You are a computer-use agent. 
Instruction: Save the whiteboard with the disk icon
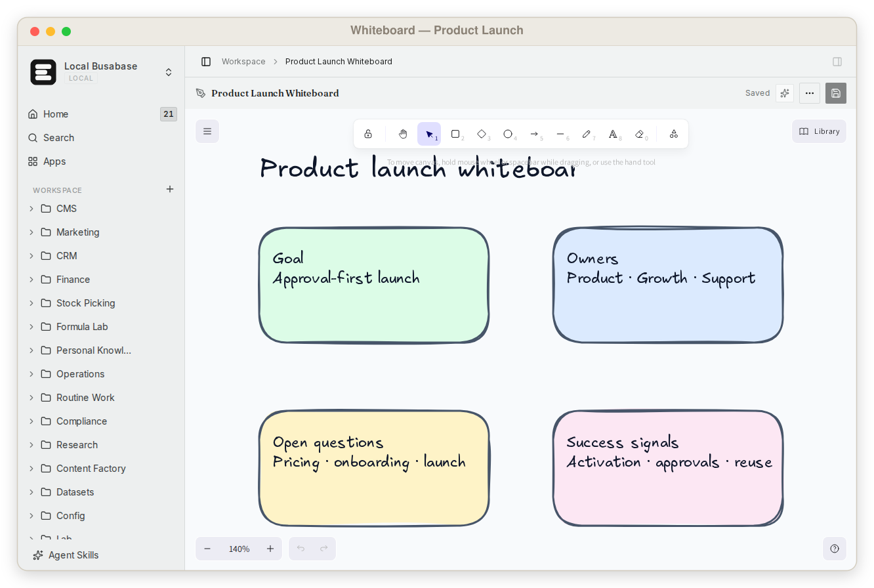(836, 93)
